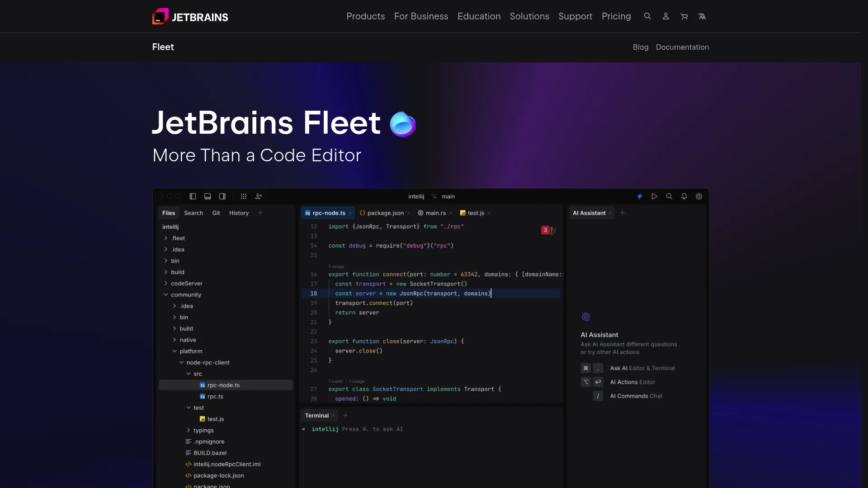Image resolution: width=868 pixels, height=488 pixels.
Task: Open the JetBrains logo home link
Action: [x=190, y=17]
